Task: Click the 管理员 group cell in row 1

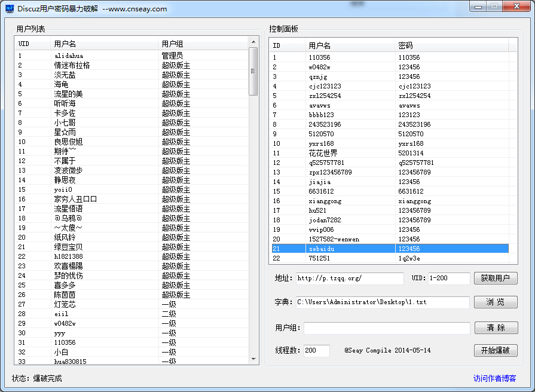Action: point(172,56)
